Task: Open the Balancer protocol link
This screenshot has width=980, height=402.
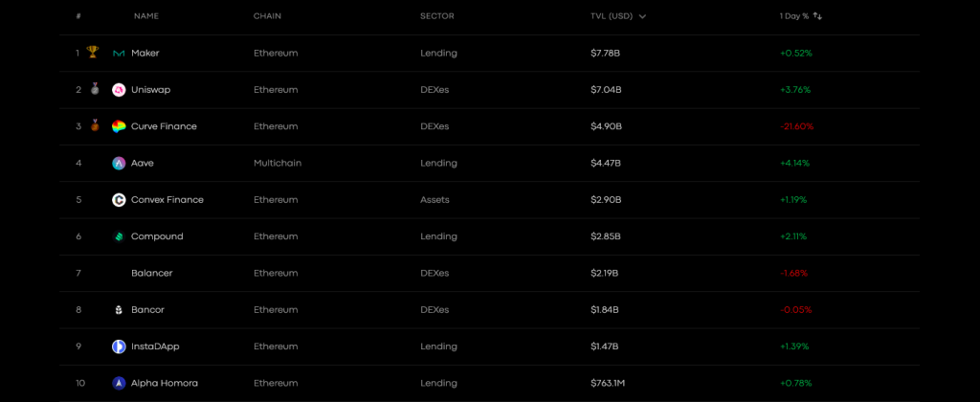Action: [x=151, y=274]
